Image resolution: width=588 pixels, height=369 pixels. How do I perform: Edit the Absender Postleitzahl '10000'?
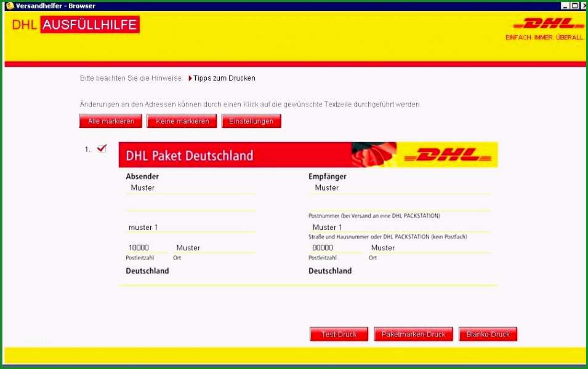click(x=147, y=248)
